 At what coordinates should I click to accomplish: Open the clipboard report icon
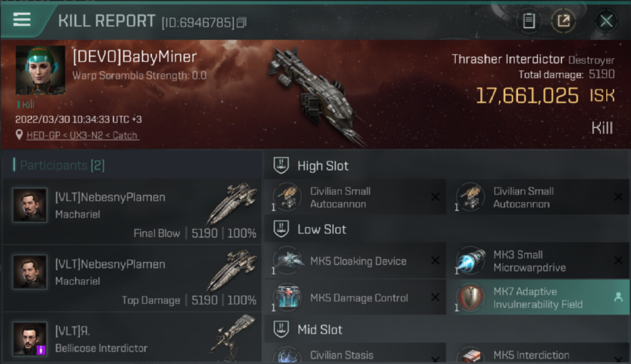point(529,21)
